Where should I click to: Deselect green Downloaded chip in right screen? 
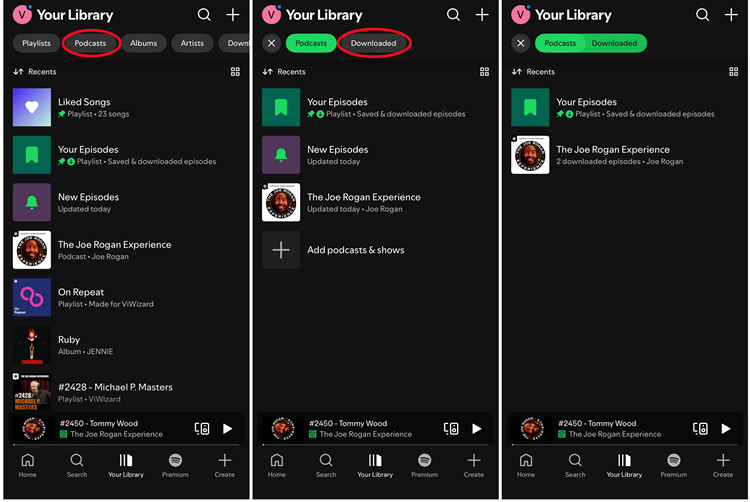(x=615, y=43)
